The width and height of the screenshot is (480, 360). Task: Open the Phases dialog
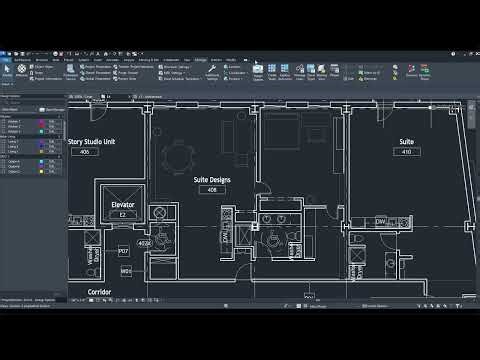click(334, 70)
